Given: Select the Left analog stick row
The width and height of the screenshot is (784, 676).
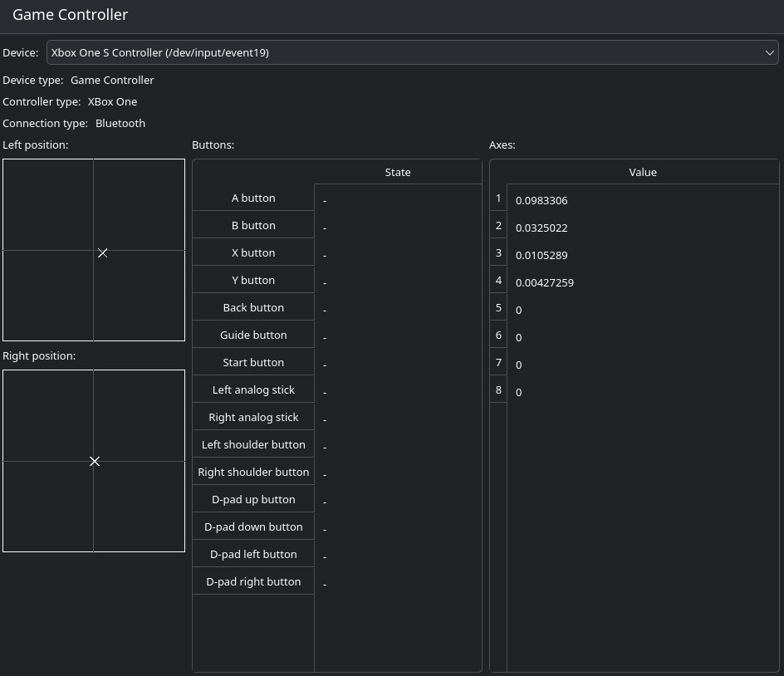Looking at the screenshot, I should pyautogui.click(x=253, y=390).
